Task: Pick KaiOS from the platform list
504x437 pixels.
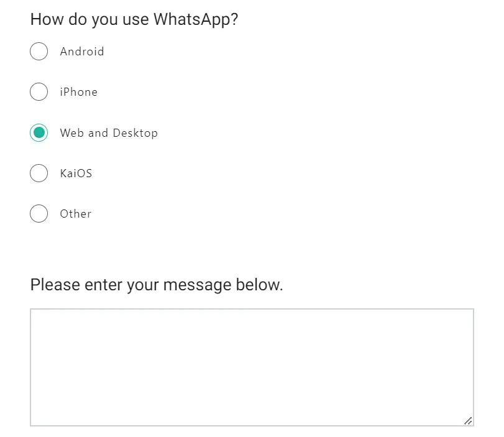Action: tap(39, 173)
